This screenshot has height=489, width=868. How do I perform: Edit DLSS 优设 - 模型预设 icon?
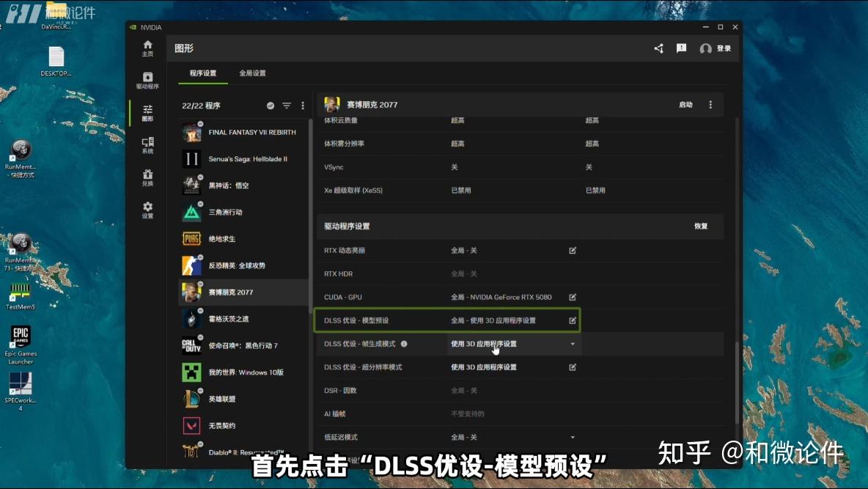tap(573, 320)
